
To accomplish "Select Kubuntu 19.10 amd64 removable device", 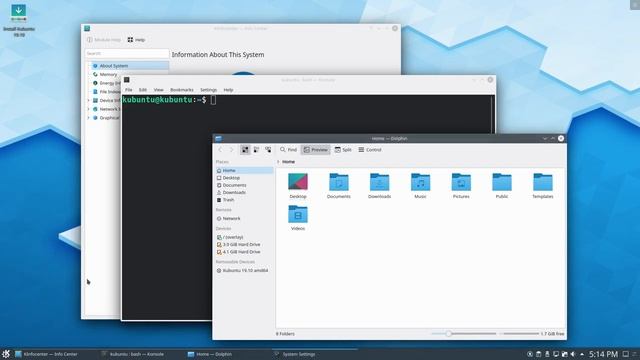I will (244, 271).
